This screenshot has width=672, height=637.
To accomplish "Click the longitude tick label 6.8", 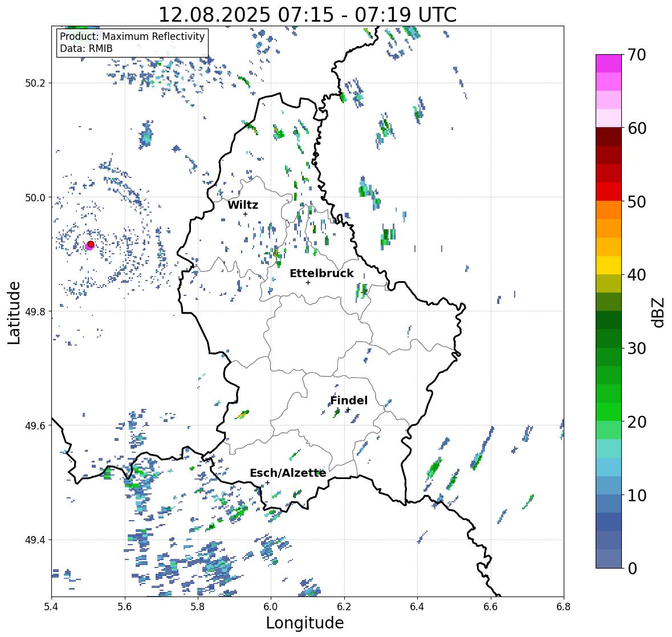I will click(563, 607).
